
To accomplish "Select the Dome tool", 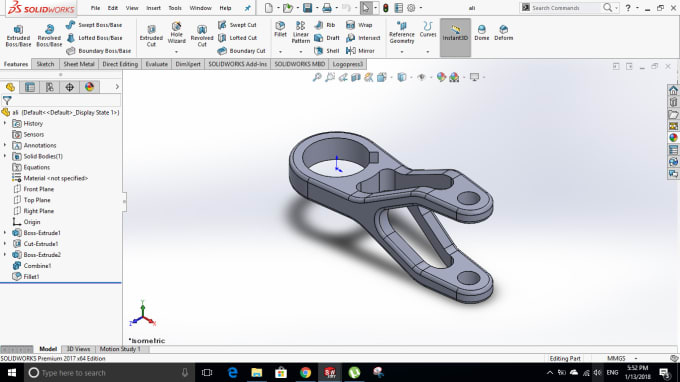I will 481,33.
